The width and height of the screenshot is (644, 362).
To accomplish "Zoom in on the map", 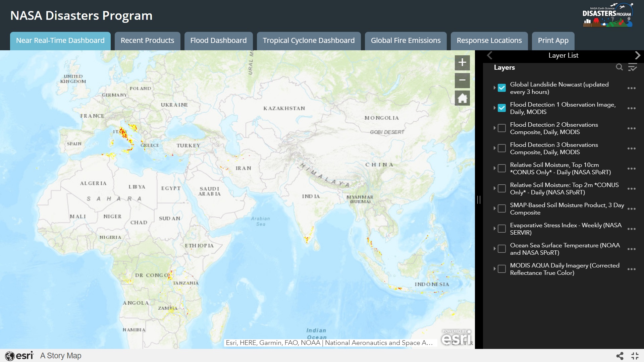I will pos(462,63).
